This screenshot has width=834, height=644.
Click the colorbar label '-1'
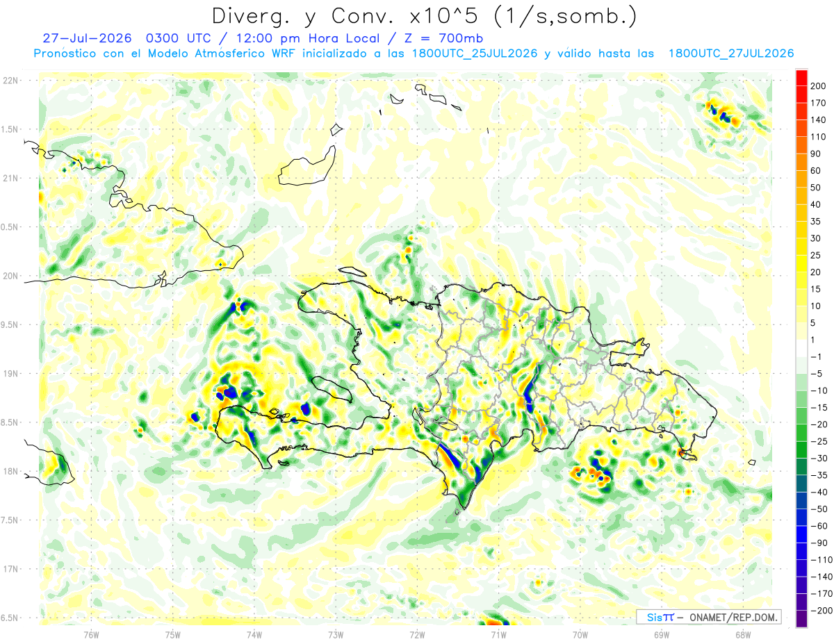(x=817, y=357)
